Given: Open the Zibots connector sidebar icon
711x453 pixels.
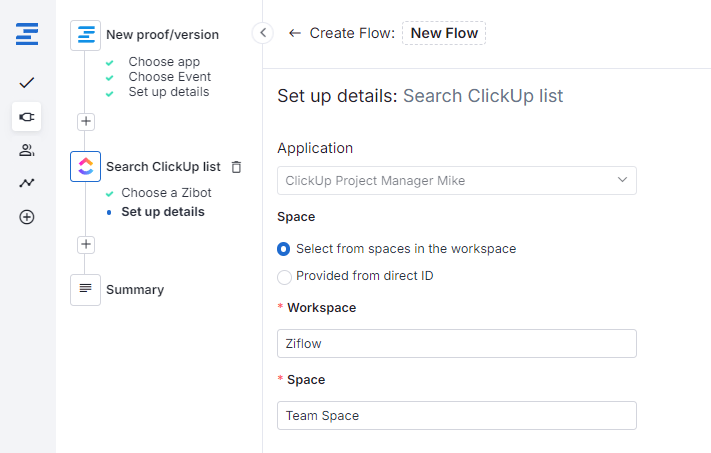Looking at the screenshot, I should [x=27, y=117].
